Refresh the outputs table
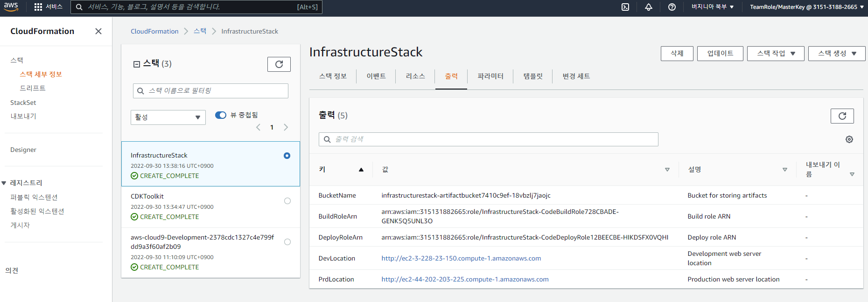Image resolution: width=868 pixels, height=302 pixels. [842, 116]
